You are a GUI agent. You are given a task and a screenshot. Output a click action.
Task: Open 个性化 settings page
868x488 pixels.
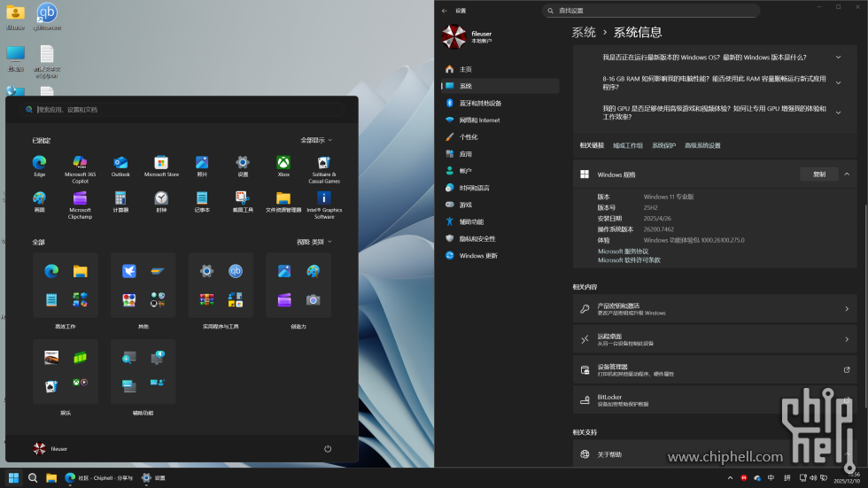pos(500,136)
